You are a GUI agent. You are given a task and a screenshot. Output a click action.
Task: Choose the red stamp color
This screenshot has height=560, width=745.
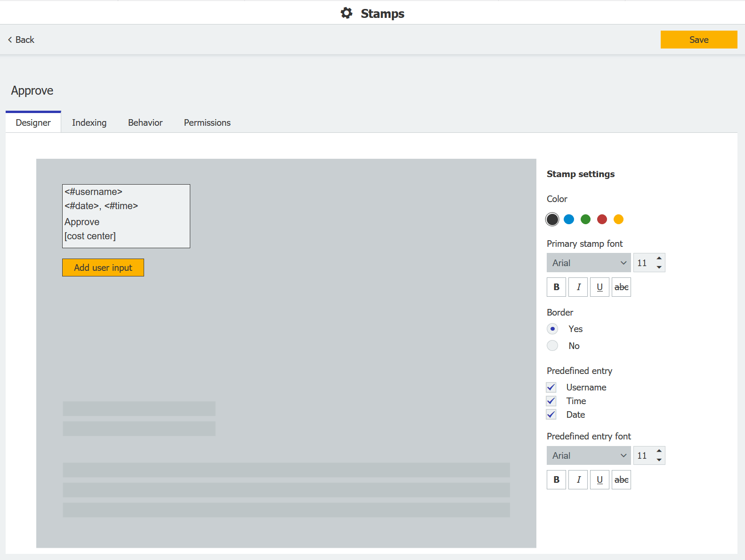tap(602, 219)
